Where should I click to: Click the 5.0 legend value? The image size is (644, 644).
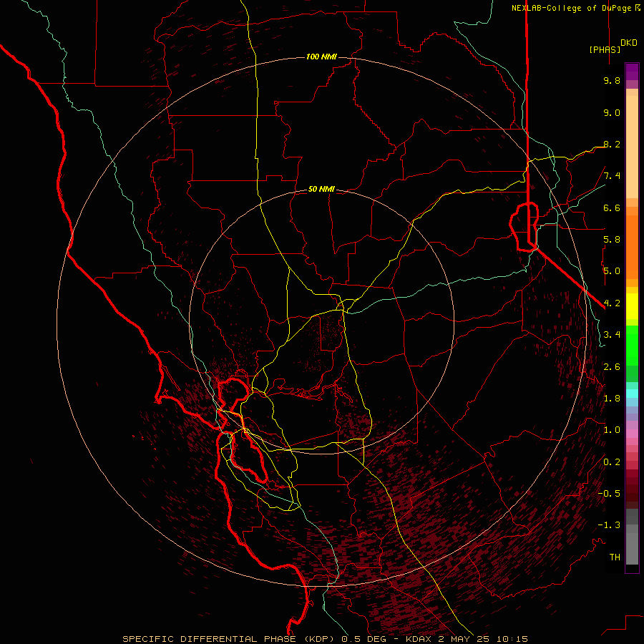tap(612, 271)
